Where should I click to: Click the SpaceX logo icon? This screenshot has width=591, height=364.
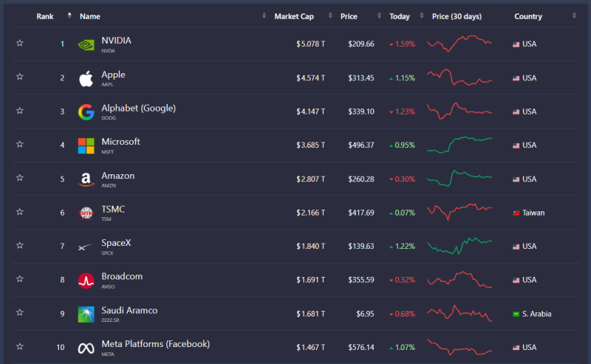coord(85,247)
